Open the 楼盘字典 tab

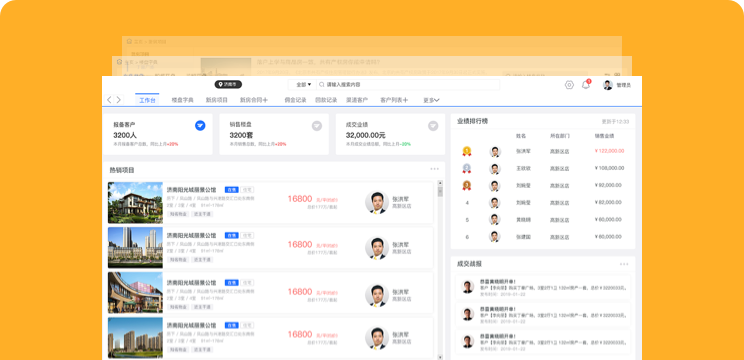point(183,100)
